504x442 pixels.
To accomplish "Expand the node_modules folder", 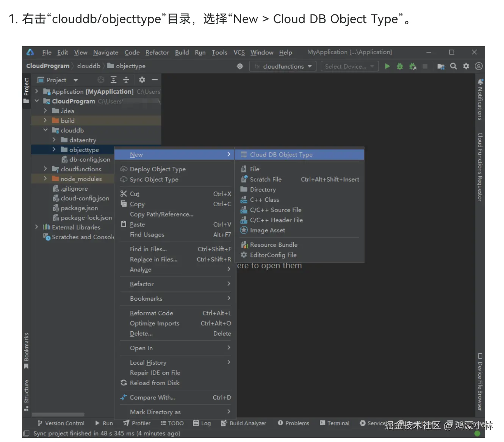I will click(x=45, y=179).
